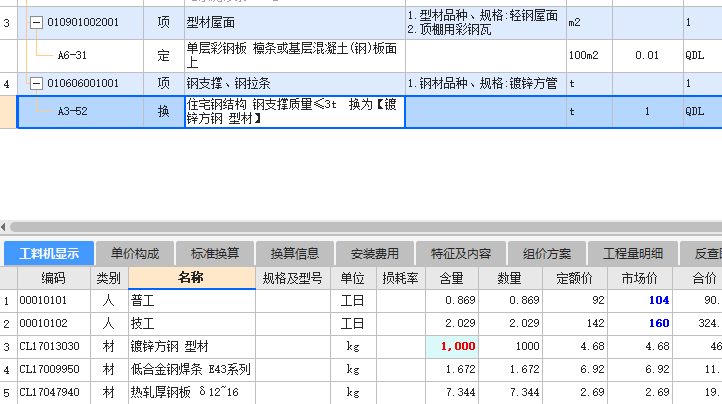Click the 定额价 92 cell

(575, 301)
